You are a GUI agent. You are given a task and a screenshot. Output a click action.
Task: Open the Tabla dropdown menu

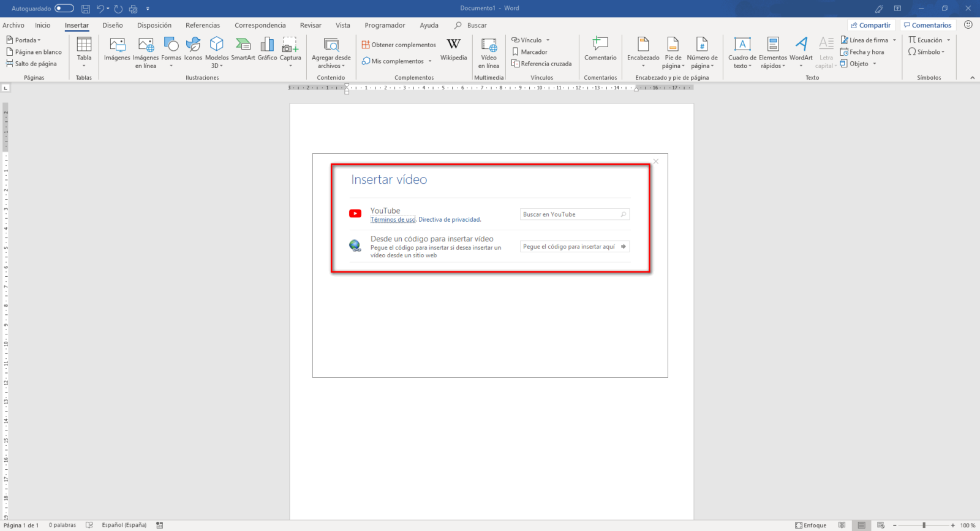[84, 51]
